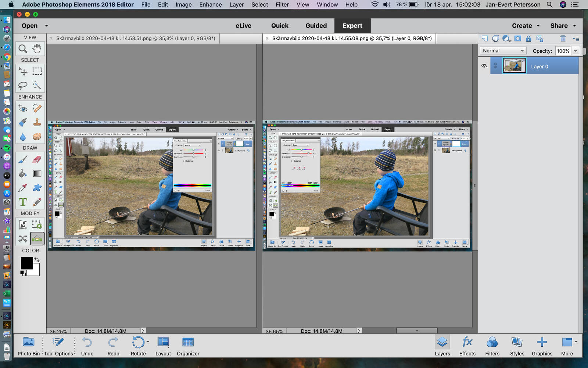Switch to the Guided tab
The image size is (588, 368).
tap(316, 26)
